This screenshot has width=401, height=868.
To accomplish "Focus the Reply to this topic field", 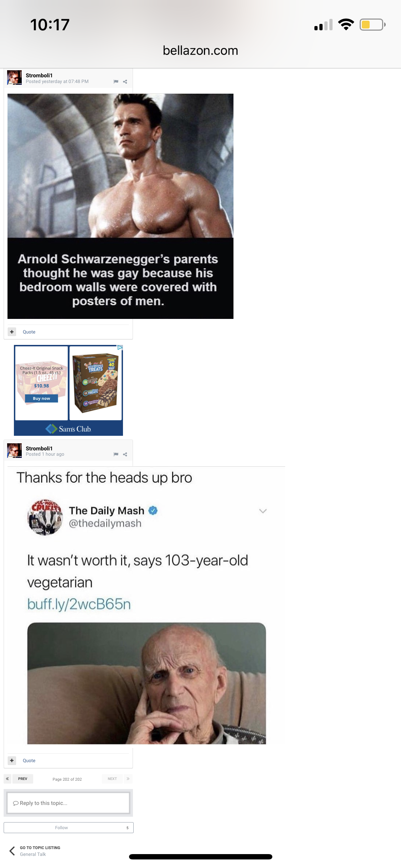I will [x=68, y=803].
